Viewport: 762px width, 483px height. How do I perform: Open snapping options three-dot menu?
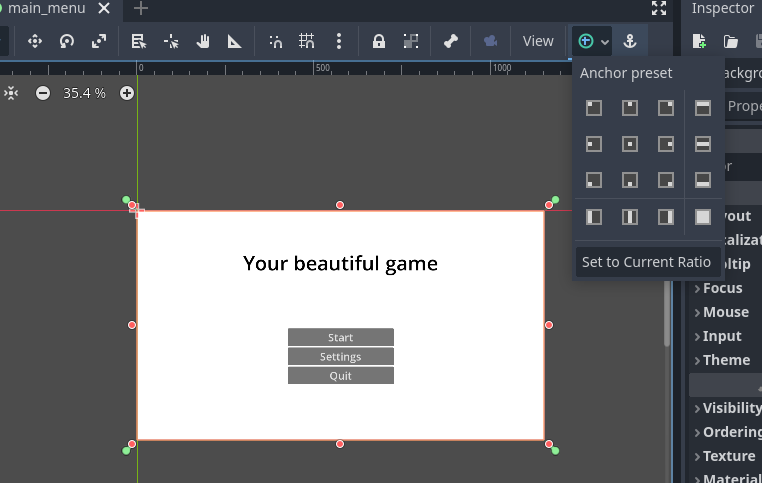tap(339, 41)
